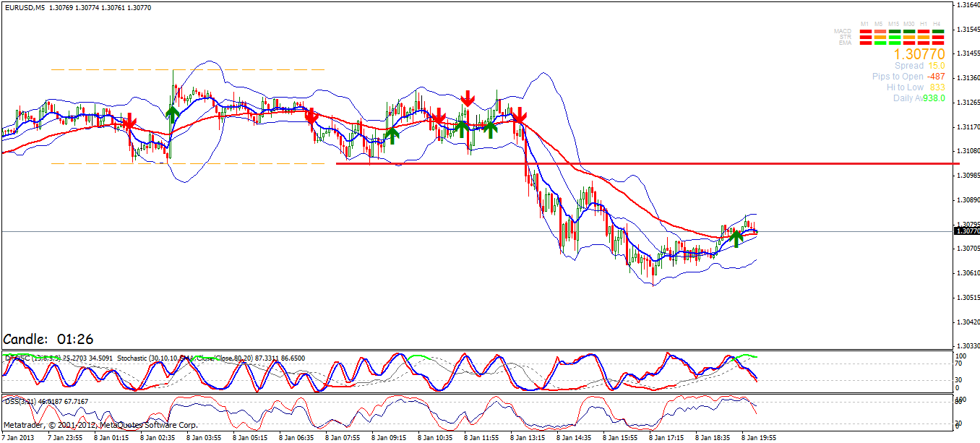Click the STR M15 green indicator cell

tap(895, 37)
